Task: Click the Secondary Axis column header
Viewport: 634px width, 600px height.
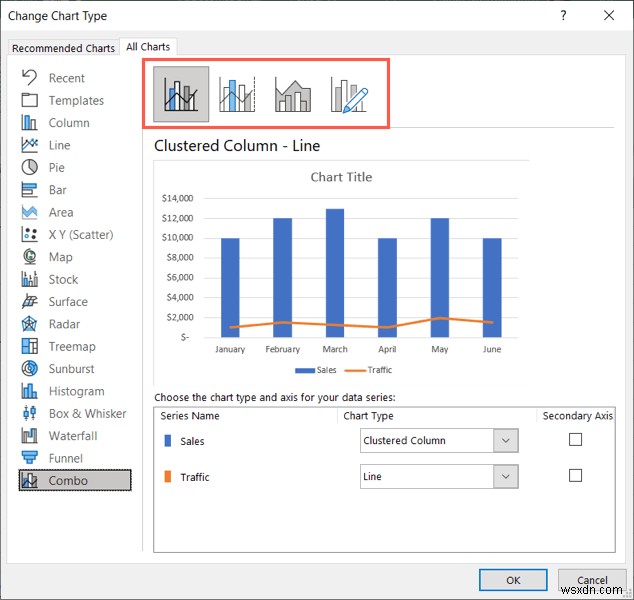Action: click(x=578, y=416)
